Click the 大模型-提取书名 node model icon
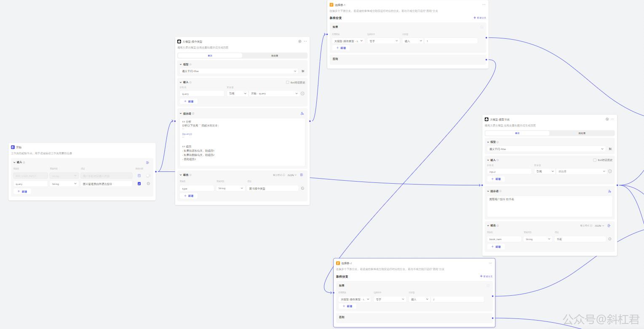644x329 pixels. coord(486,119)
